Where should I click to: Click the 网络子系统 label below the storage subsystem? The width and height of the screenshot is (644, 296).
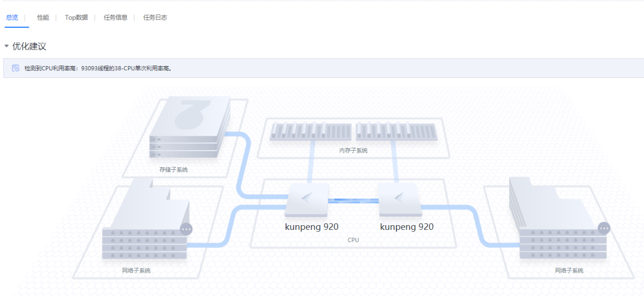(x=137, y=270)
